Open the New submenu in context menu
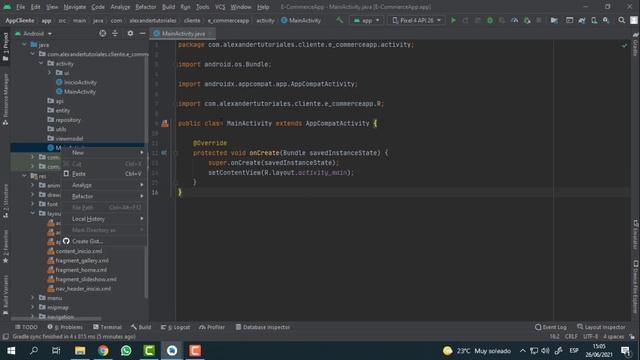The width and height of the screenshot is (640, 360). 104,153
